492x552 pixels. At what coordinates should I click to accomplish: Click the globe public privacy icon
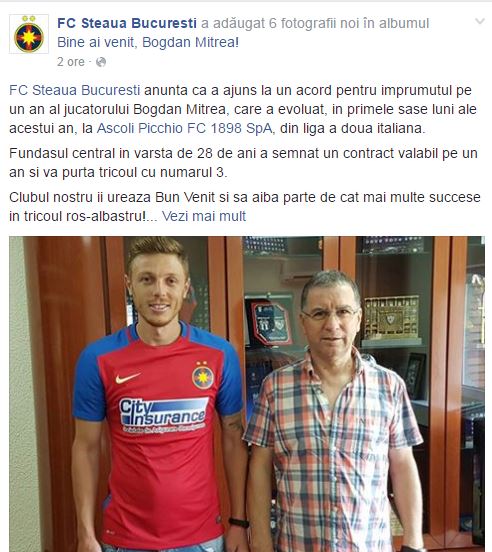(x=101, y=62)
